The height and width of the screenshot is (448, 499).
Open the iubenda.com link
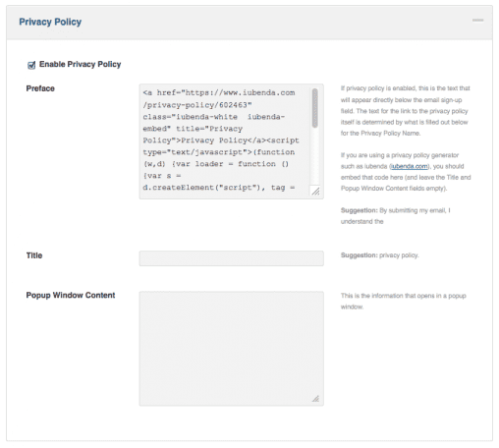[x=410, y=166]
